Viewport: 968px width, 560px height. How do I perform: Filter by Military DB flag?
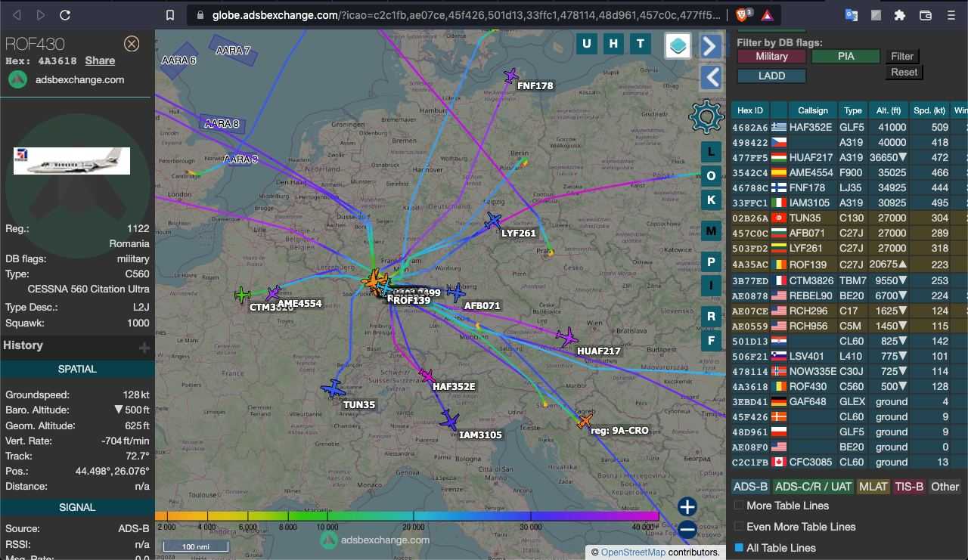pyautogui.click(x=771, y=56)
